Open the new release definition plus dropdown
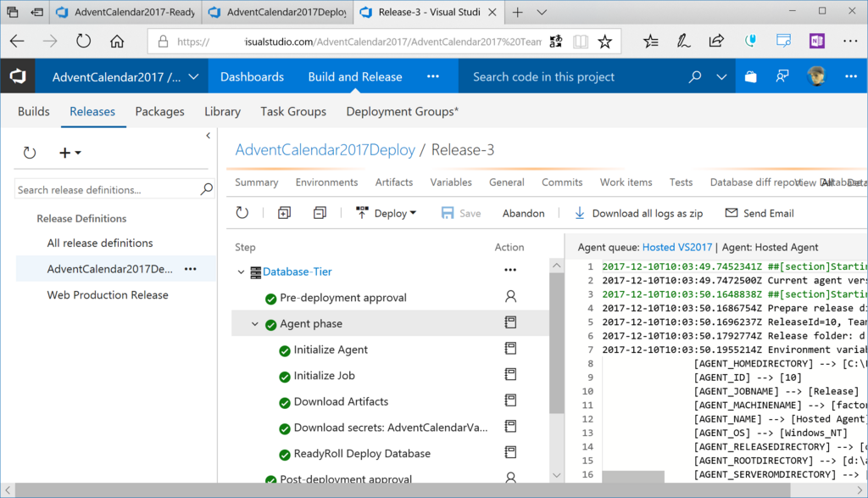Screen dimensions: 868x498 [70, 153]
